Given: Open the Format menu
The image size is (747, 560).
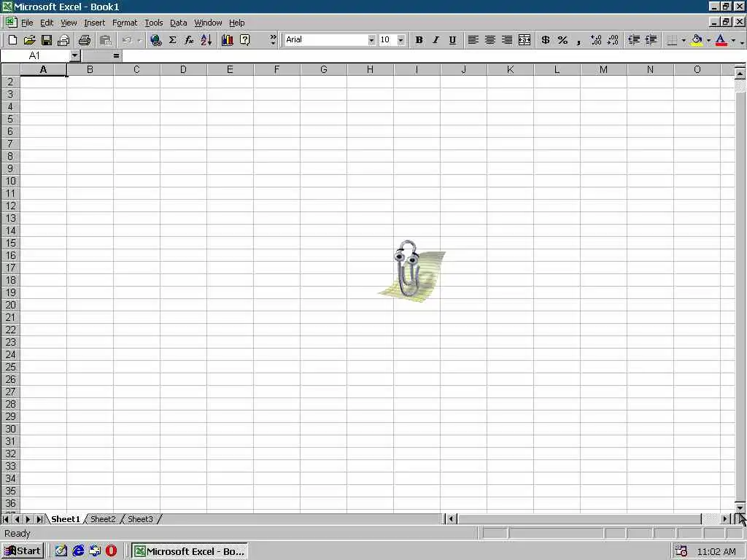Looking at the screenshot, I should (x=125, y=23).
